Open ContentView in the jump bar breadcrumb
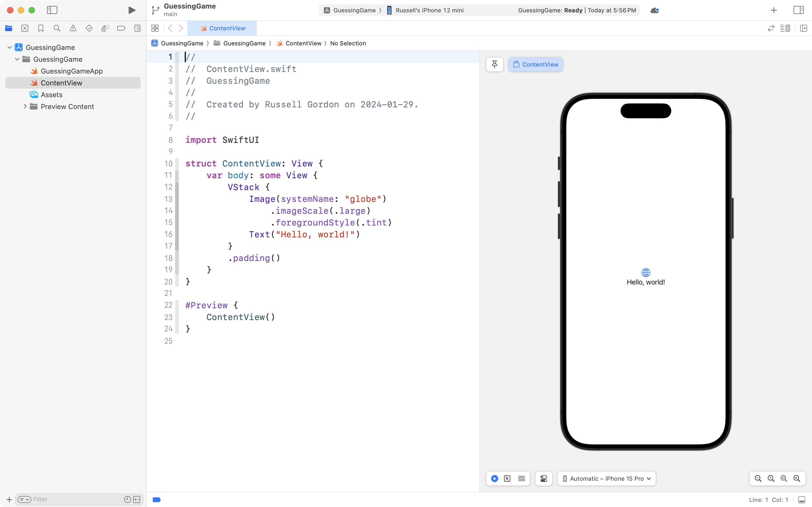This screenshot has height=507, width=812. (x=303, y=43)
